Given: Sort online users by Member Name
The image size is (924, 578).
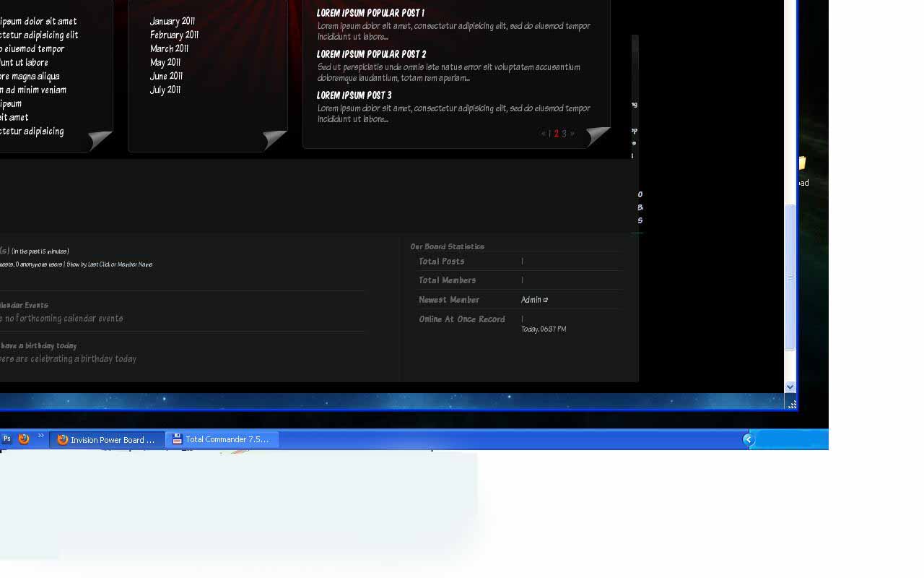Looking at the screenshot, I should point(135,264).
